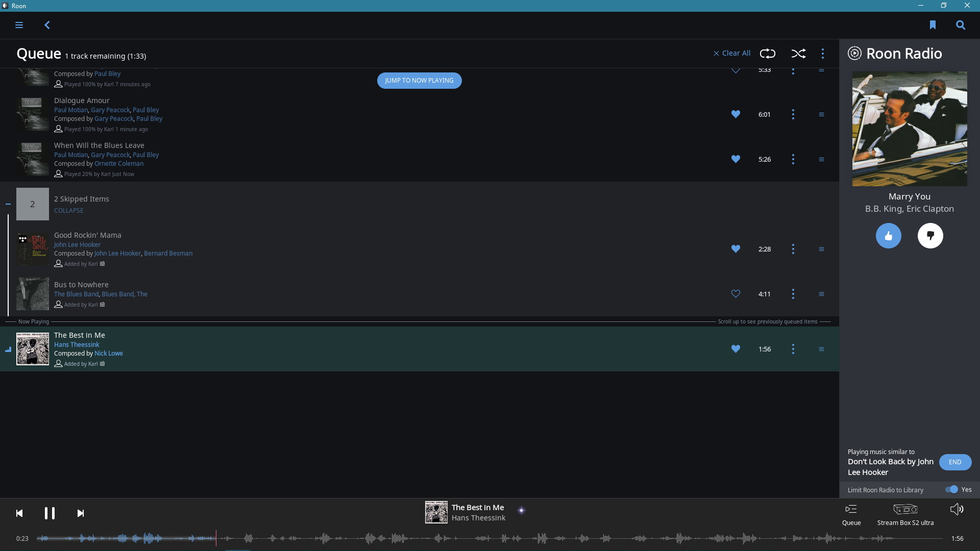
Task: Open Dialogue Amour three-dot menu
Action: [x=793, y=114]
